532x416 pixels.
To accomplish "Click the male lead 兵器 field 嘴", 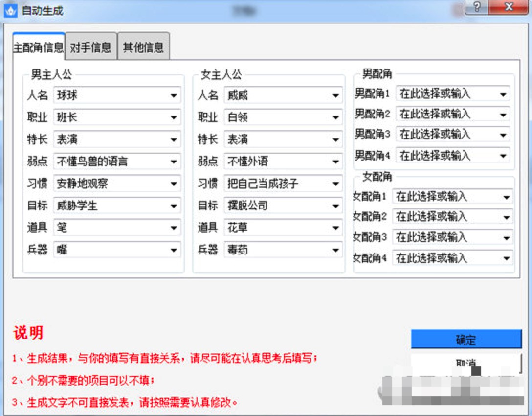I will [117, 250].
